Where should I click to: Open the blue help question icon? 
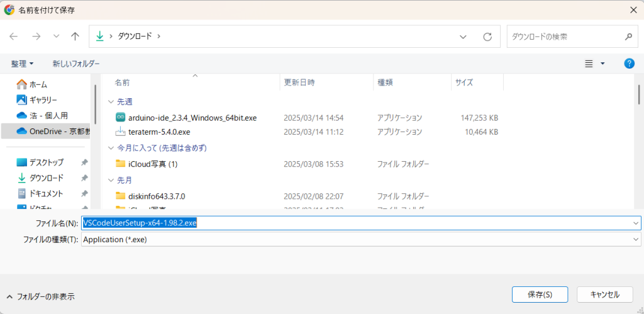pyautogui.click(x=628, y=64)
